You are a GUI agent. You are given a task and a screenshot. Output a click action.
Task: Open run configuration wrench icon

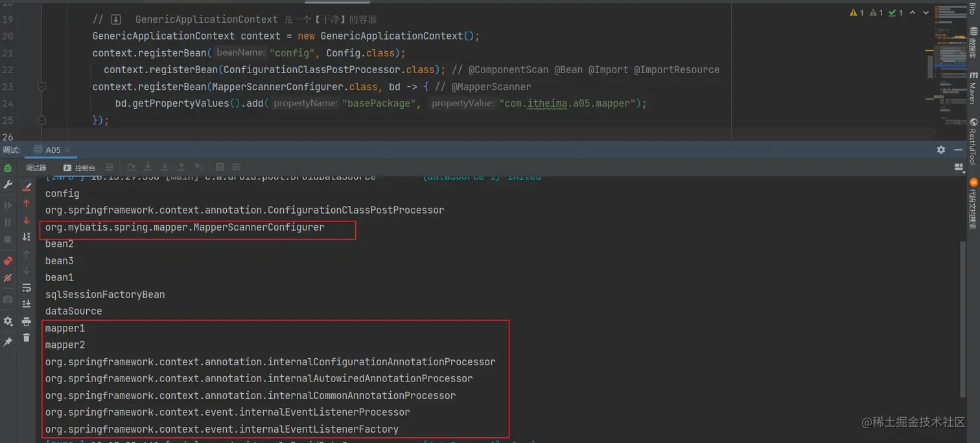pos(8,185)
